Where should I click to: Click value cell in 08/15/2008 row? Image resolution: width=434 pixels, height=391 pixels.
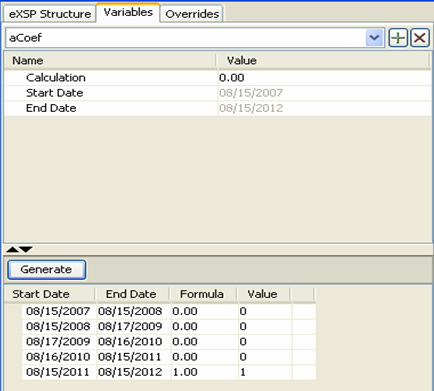click(x=265, y=326)
